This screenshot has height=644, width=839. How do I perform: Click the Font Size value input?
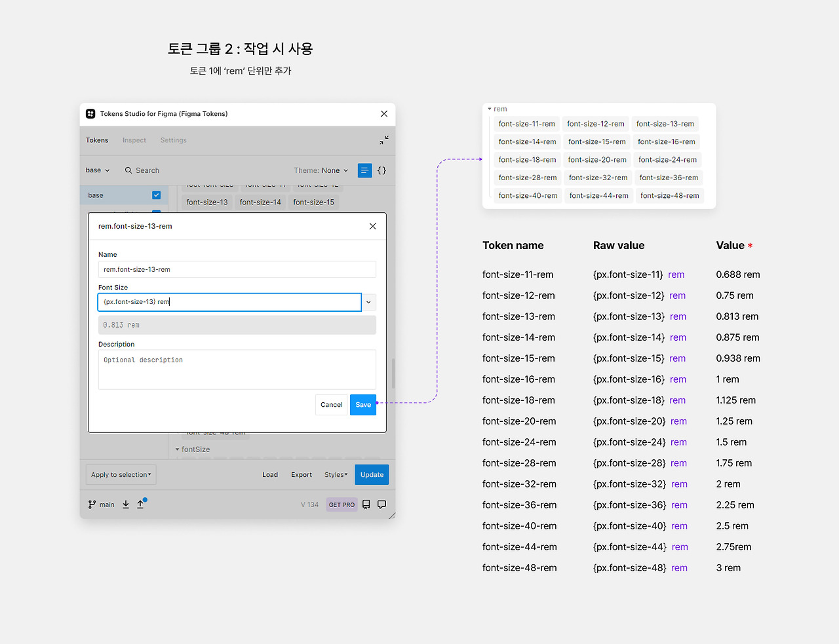coord(229,302)
